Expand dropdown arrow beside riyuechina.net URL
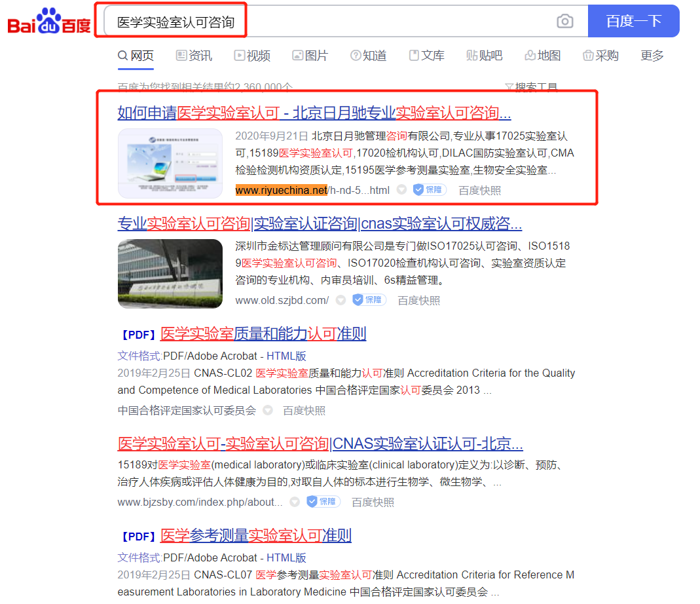 coord(402,190)
